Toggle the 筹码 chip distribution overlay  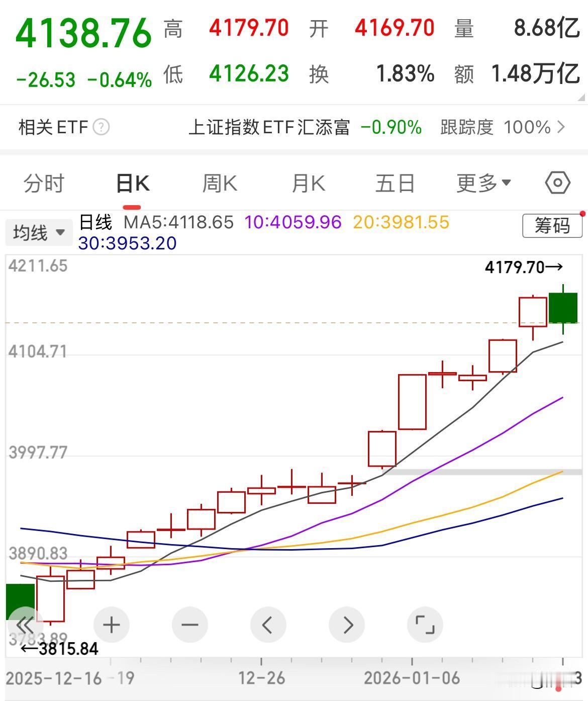tap(551, 226)
